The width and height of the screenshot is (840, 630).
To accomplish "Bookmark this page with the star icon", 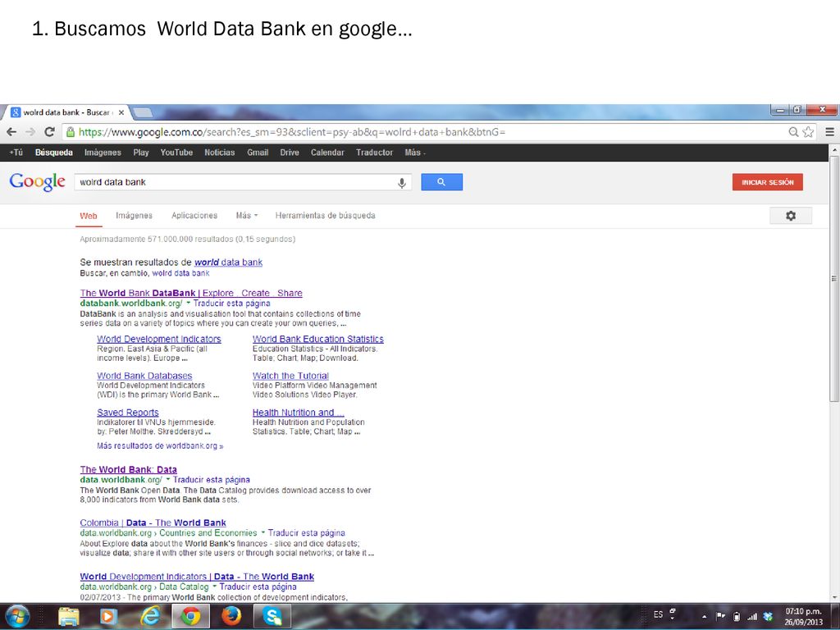I will click(808, 132).
